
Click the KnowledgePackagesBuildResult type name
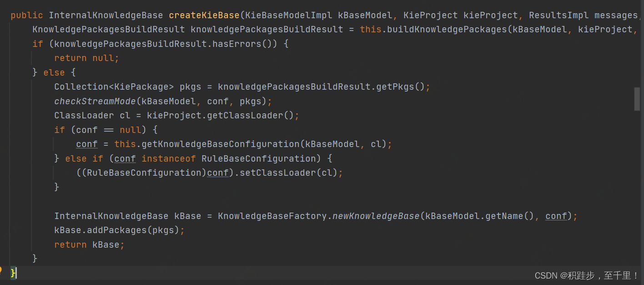point(109,30)
